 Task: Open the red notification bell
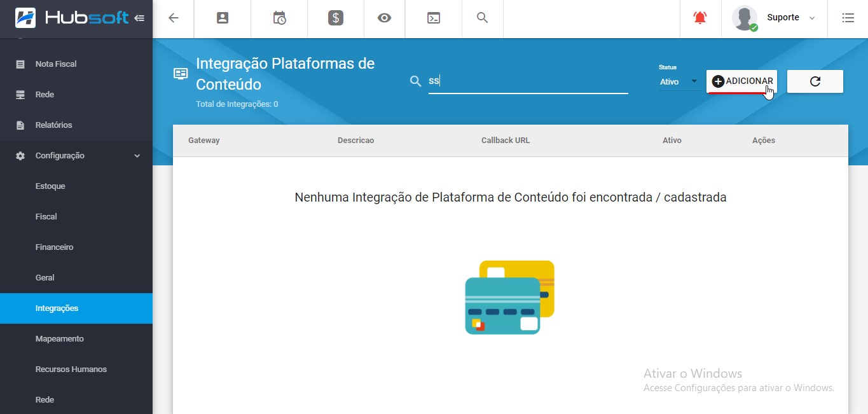[699, 18]
